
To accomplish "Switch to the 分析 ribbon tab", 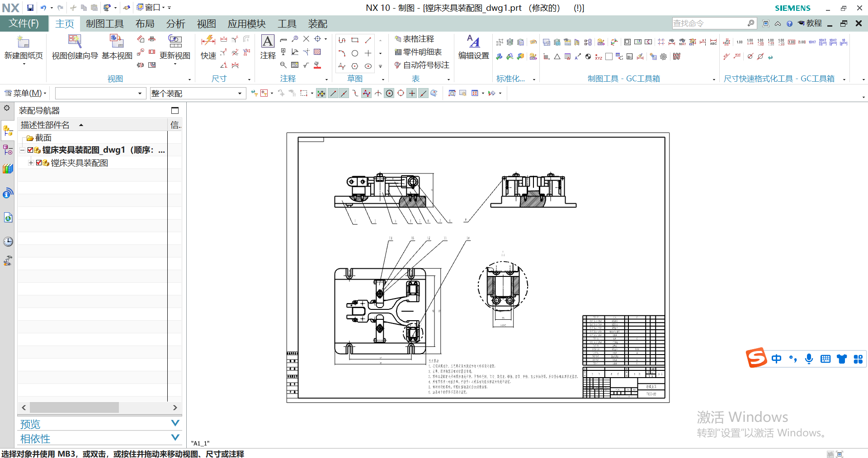I will point(176,24).
